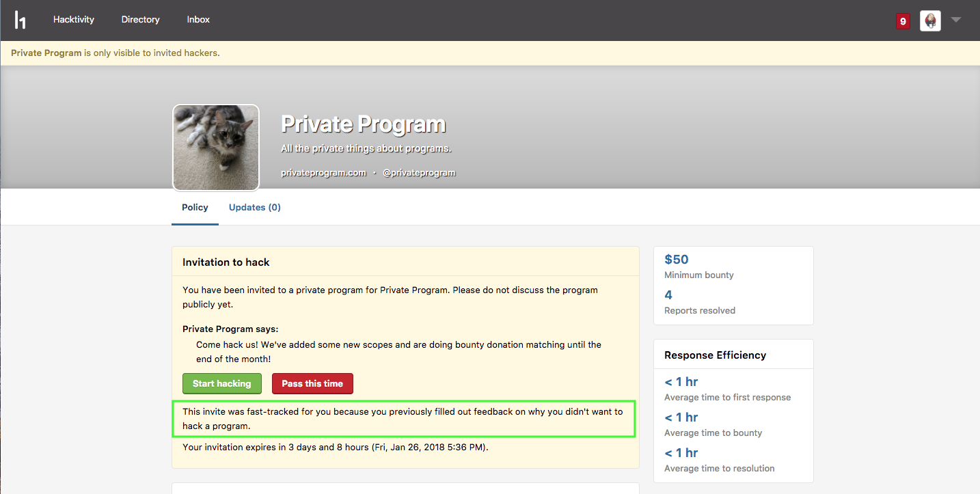The height and width of the screenshot is (494, 980).
Task: Click the average time to resolution value
Action: click(681, 453)
